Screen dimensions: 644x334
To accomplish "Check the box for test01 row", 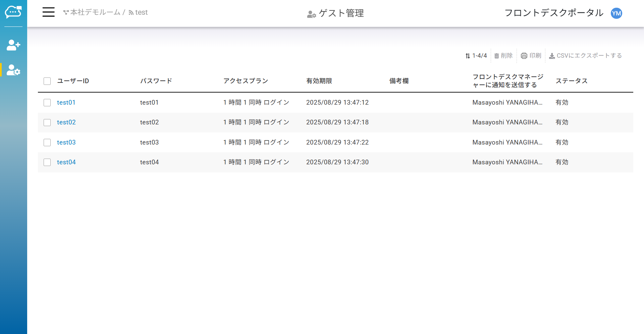I will coord(47,103).
